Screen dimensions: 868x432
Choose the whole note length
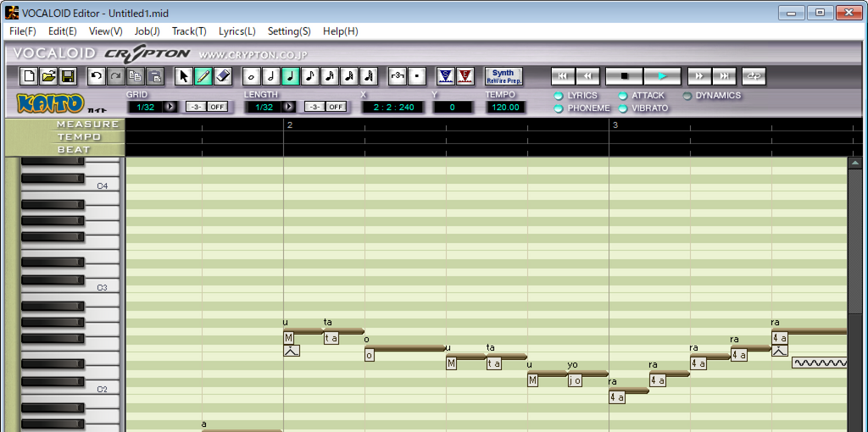[251, 75]
